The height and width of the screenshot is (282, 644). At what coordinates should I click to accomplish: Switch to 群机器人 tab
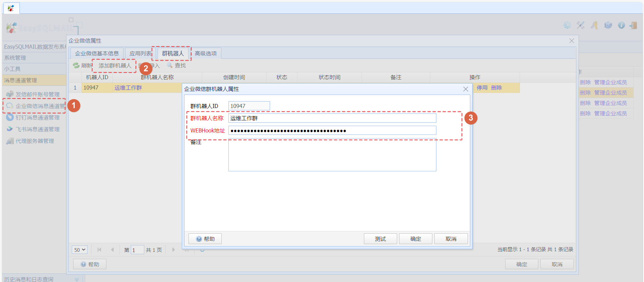(x=173, y=53)
